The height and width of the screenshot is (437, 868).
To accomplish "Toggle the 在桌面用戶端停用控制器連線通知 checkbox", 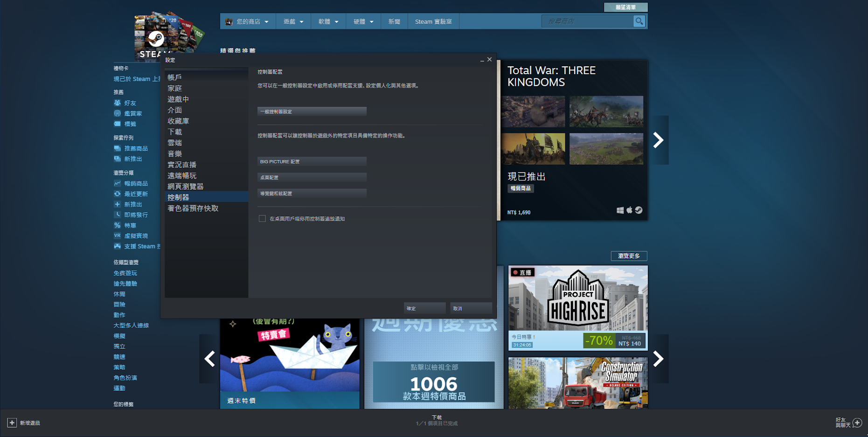I will [262, 219].
